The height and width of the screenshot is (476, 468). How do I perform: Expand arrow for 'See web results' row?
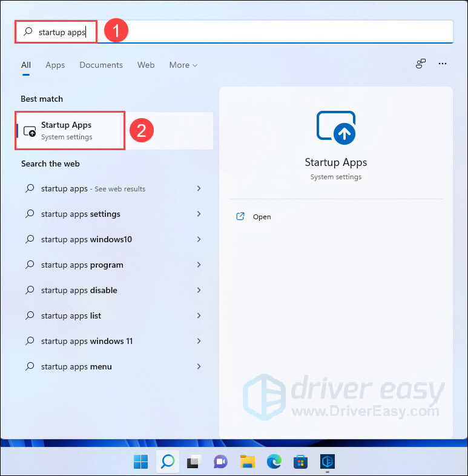pyautogui.click(x=199, y=188)
